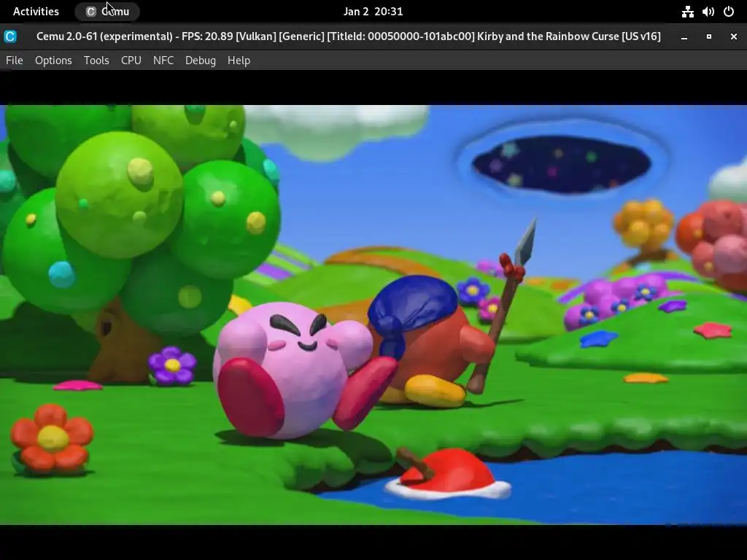Close the Cemu window
This screenshot has width=747, height=560.
tap(734, 36)
